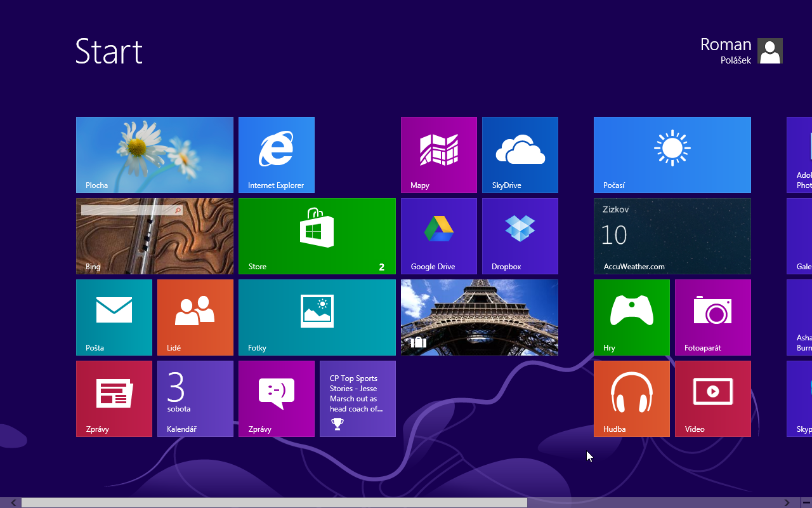This screenshot has height=508, width=812.
Task: Open the red Zprávy news tile
Action: coord(114,399)
